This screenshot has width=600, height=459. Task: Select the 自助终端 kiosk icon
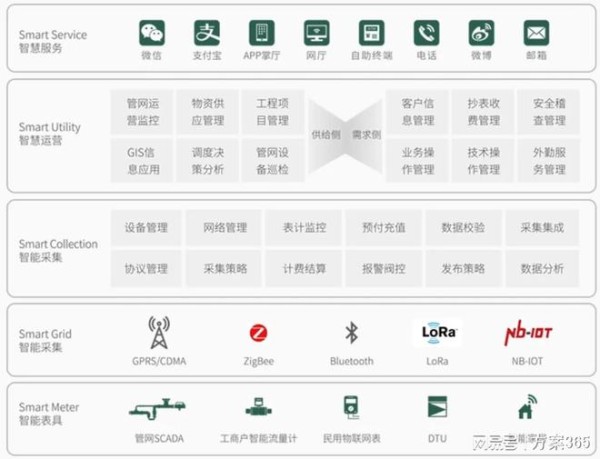372,33
